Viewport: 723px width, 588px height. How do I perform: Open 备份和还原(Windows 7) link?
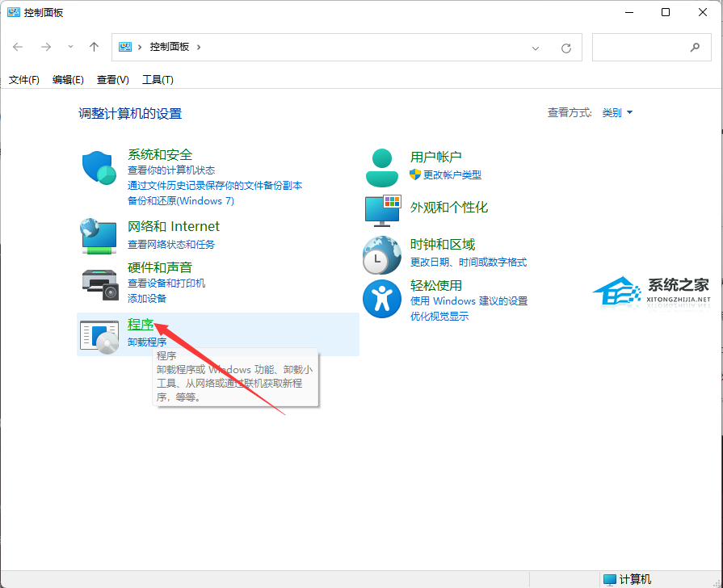180,200
